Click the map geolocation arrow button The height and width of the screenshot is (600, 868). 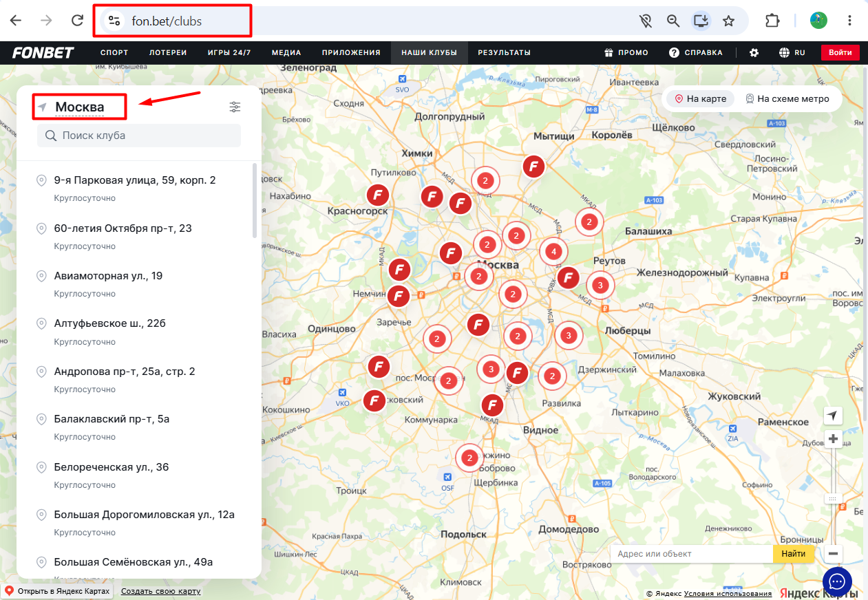[833, 416]
